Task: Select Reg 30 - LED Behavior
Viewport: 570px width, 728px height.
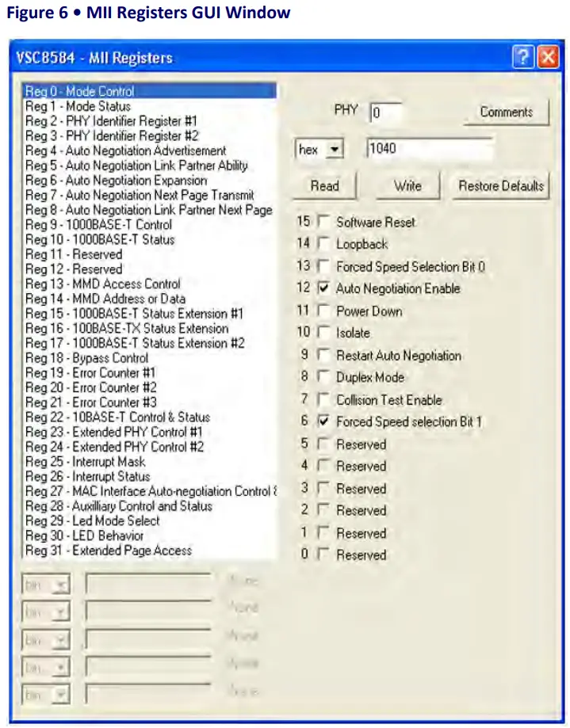Action: (150, 536)
